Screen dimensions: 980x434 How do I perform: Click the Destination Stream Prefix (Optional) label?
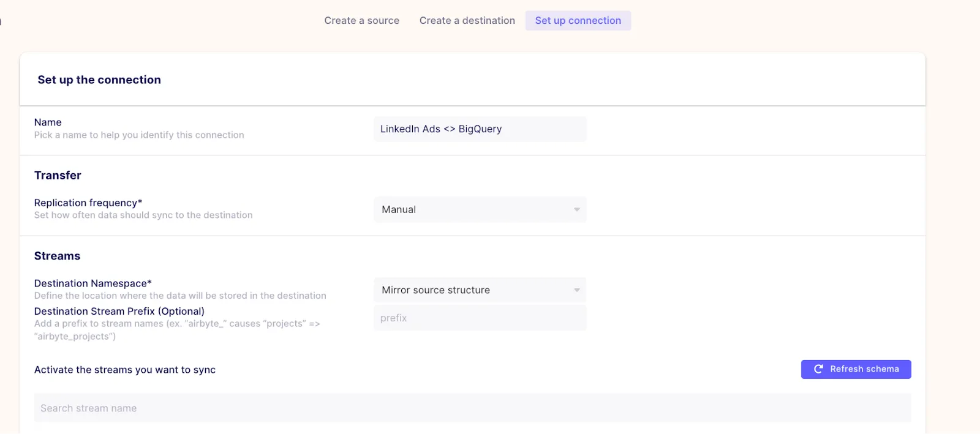pyautogui.click(x=119, y=312)
